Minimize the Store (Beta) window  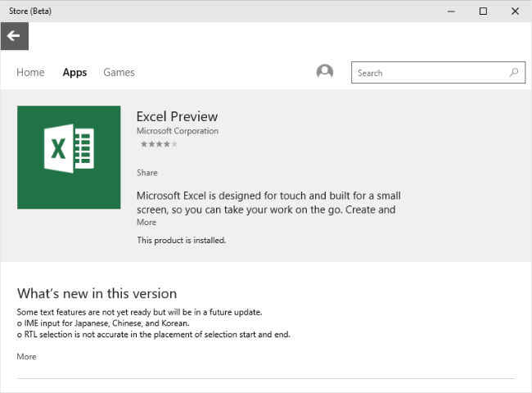coord(451,11)
